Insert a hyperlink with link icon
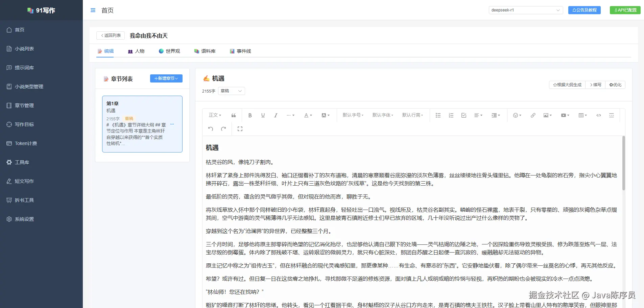 (533, 115)
